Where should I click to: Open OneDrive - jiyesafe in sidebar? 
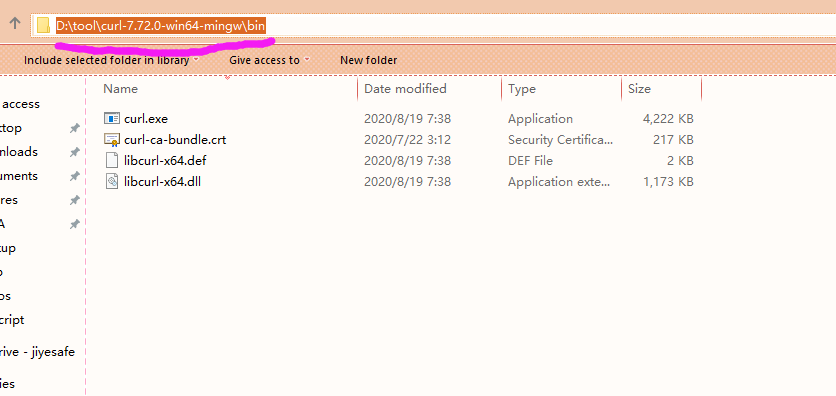point(37,352)
